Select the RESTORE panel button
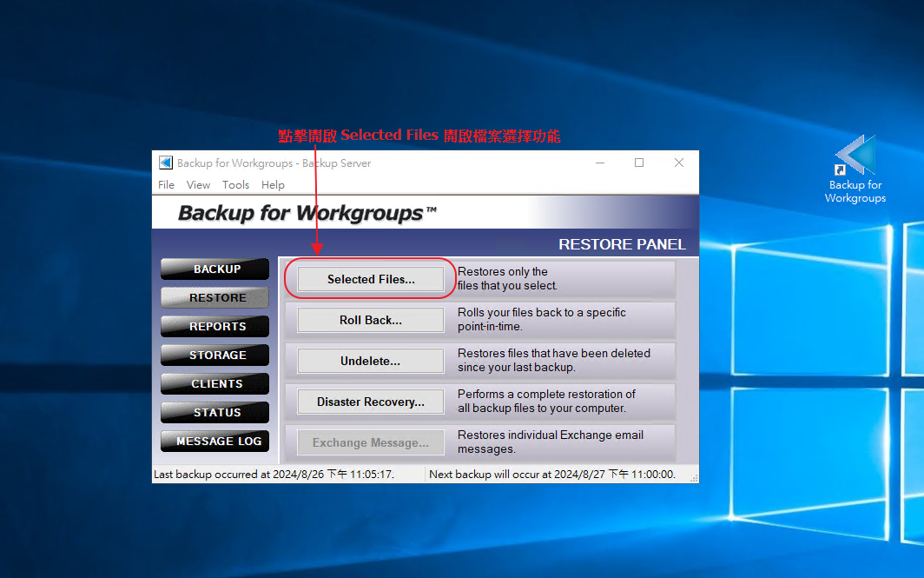924x578 pixels. coord(215,298)
